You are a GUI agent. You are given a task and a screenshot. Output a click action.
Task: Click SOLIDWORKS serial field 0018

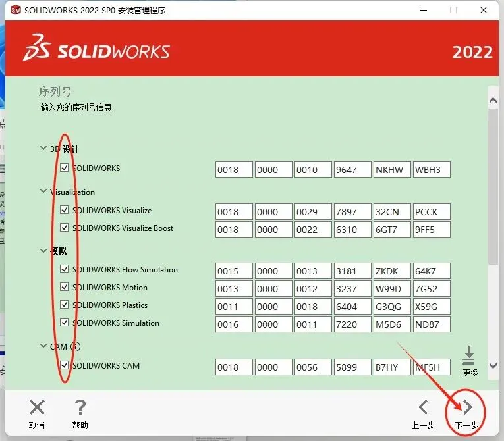click(234, 170)
